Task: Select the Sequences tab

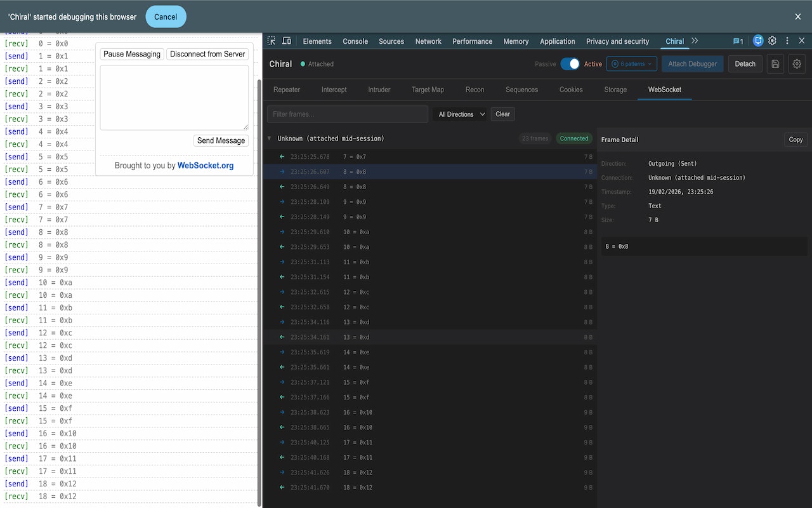Action: (521, 90)
